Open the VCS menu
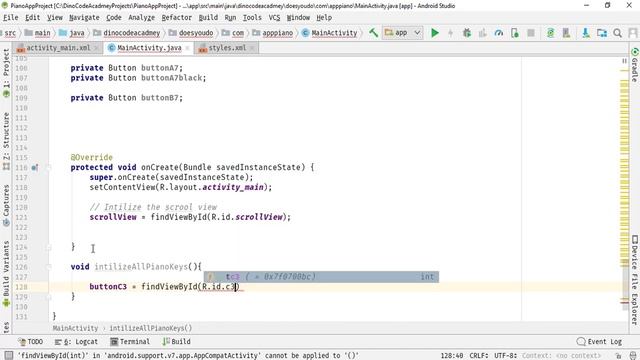The image size is (640, 360). 274,18
